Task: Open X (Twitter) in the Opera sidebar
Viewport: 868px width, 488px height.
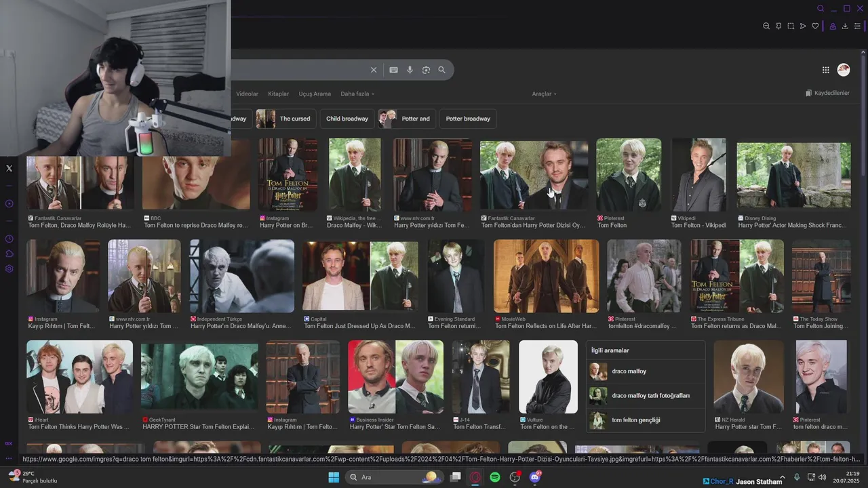Action: point(9,168)
